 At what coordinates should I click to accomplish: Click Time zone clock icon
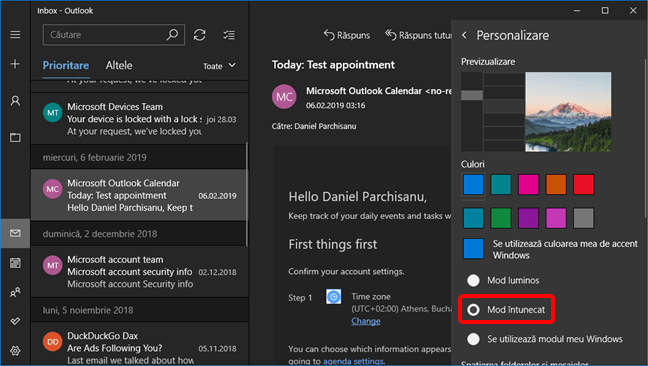(334, 297)
